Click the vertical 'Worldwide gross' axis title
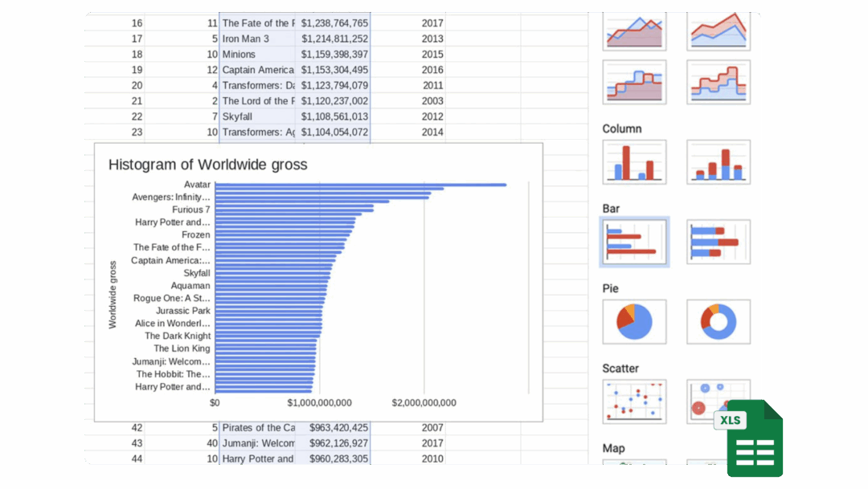This screenshot has height=489, width=868. click(x=113, y=295)
